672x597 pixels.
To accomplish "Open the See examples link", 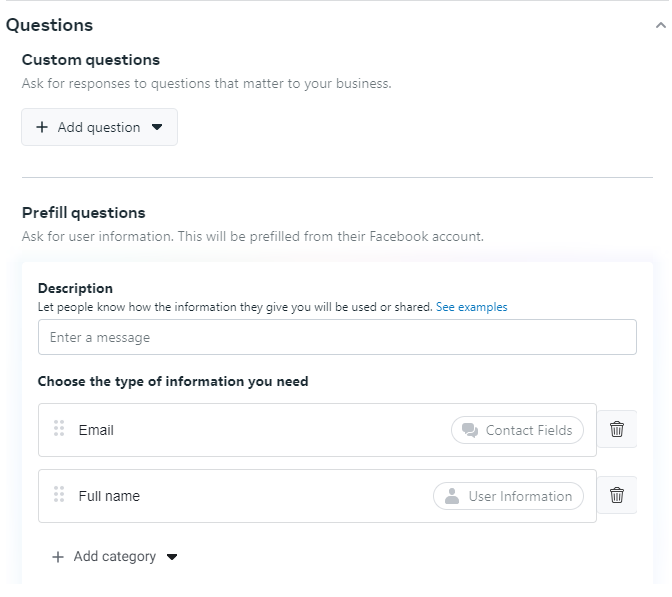I will pos(471,307).
